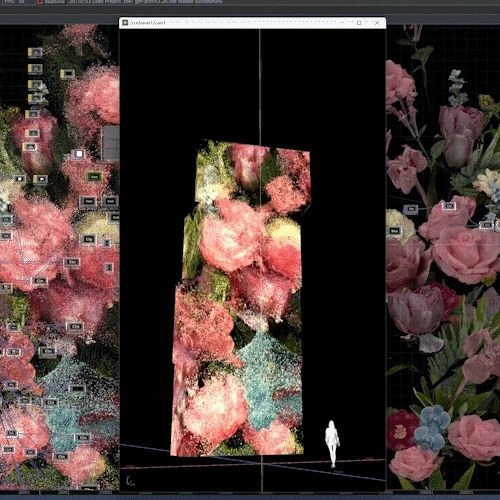
Task: Click the axis gizmo in the 3D viewer
Action: pyautogui.click(x=130, y=481)
